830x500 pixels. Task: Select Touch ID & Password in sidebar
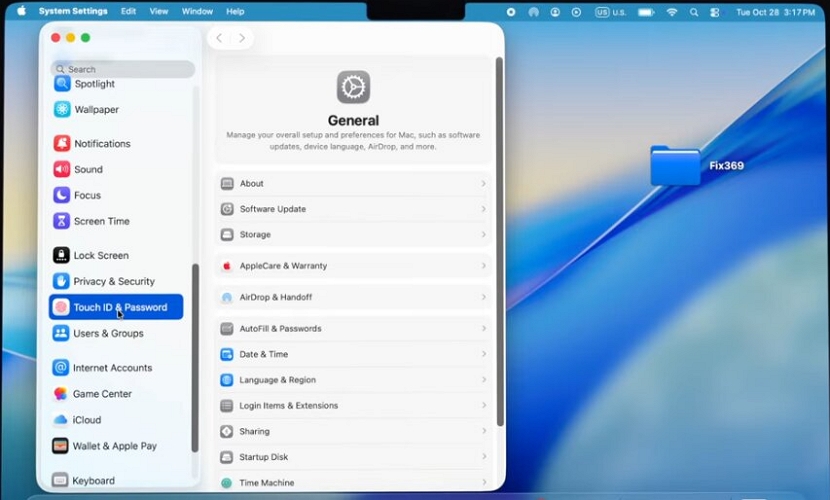point(116,307)
